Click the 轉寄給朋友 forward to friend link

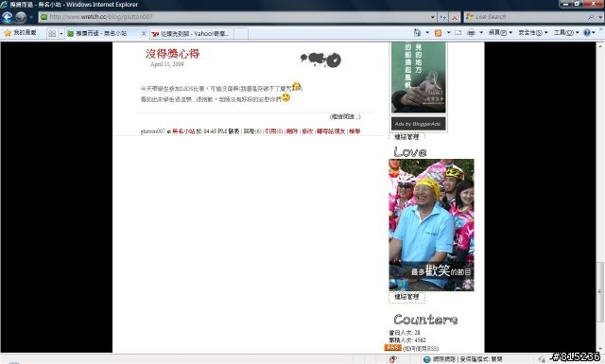331,131
